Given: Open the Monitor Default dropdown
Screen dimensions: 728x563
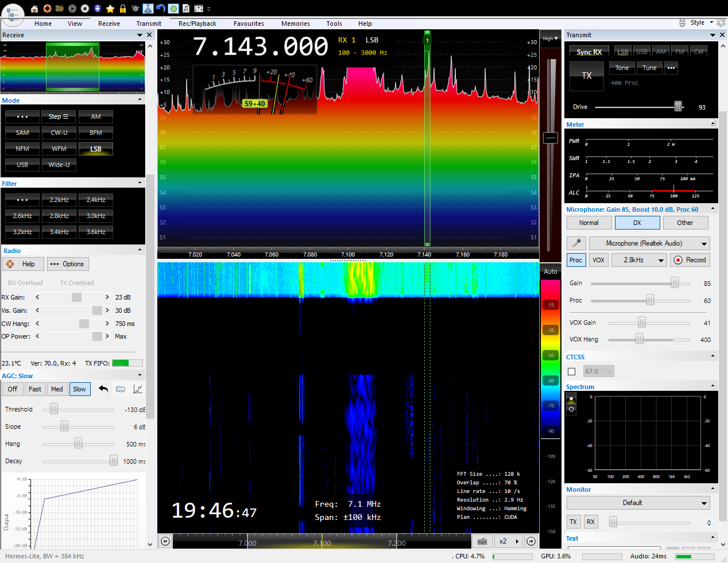Looking at the screenshot, I should click(638, 503).
